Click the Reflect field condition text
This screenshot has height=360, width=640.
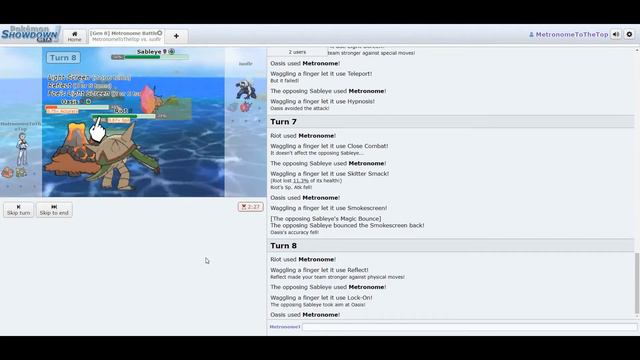point(80,86)
